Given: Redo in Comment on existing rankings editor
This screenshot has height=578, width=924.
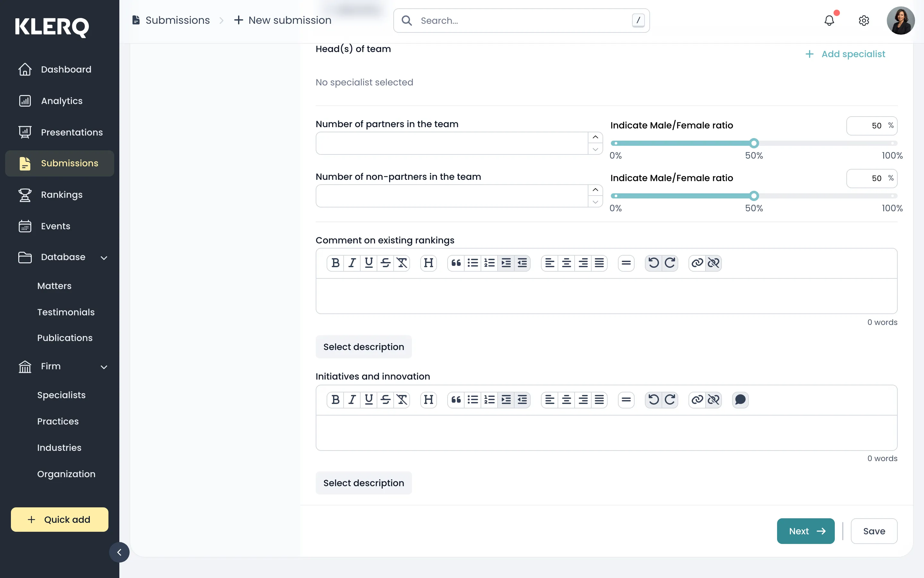Looking at the screenshot, I should pos(670,263).
